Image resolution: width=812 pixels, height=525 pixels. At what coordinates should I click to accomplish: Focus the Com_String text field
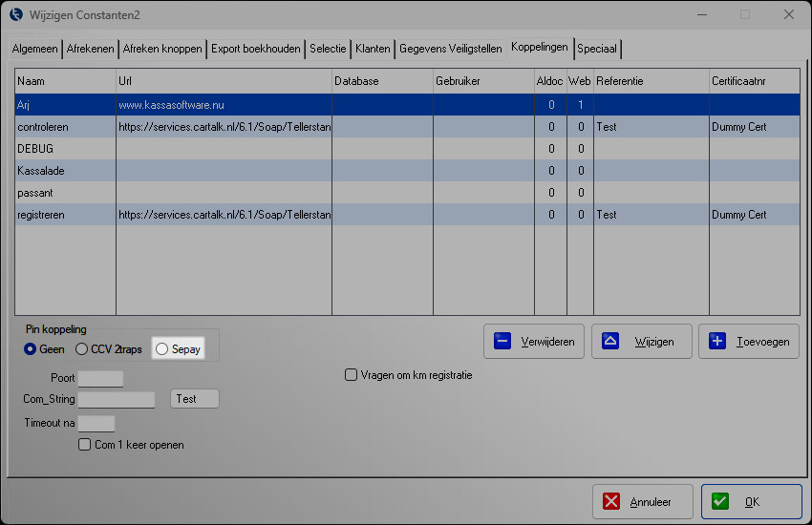116,399
